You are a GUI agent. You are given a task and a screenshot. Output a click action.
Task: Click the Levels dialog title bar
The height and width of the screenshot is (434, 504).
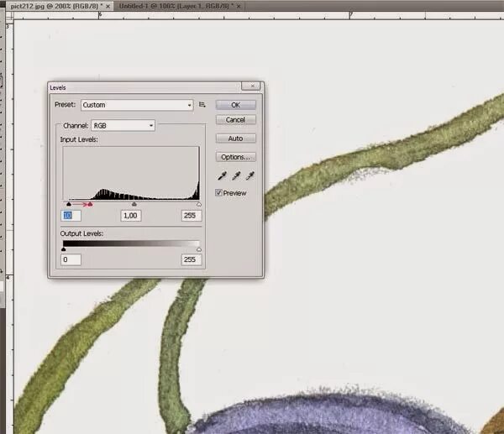tap(144, 87)
